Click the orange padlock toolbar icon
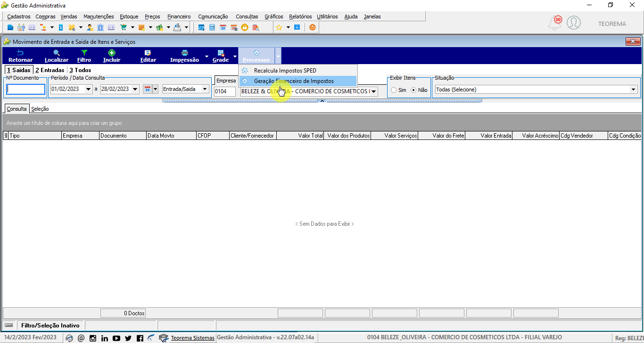Viewport: 644px width, 343px height. click(x=245, y=27)
